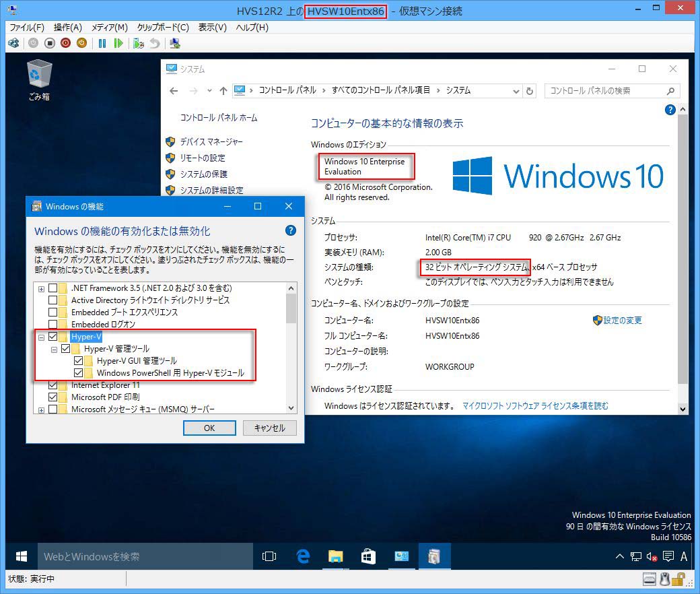Open the 表示(V) menu
The width and height of the screenshot is (700, 594).
212,28
